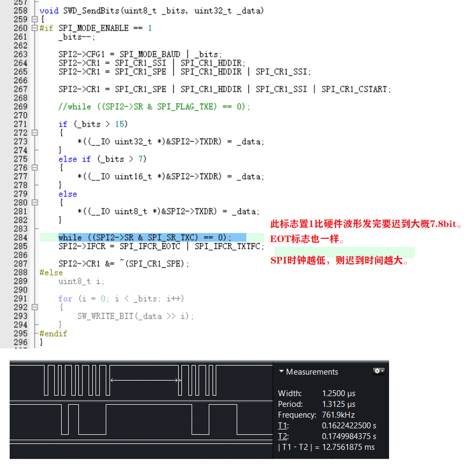The image size is (476, 467).
Task: Collapse the else block fold at line 280
Action: click(x=34, y=202)
